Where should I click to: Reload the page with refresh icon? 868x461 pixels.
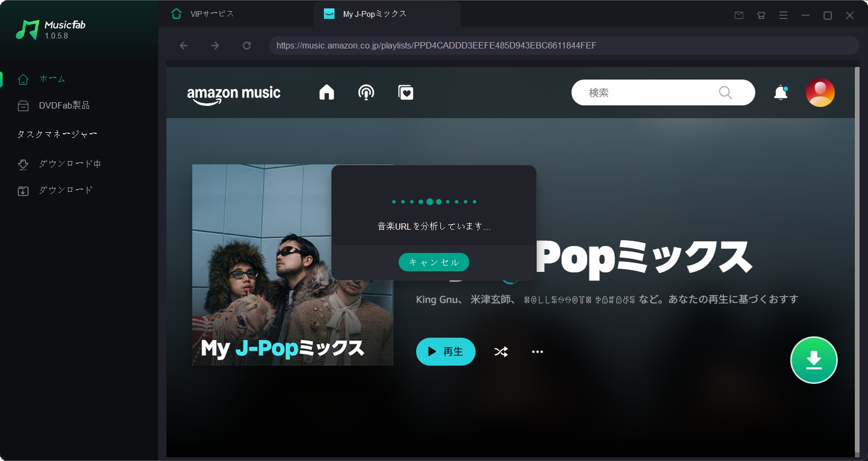pos(246,46)
